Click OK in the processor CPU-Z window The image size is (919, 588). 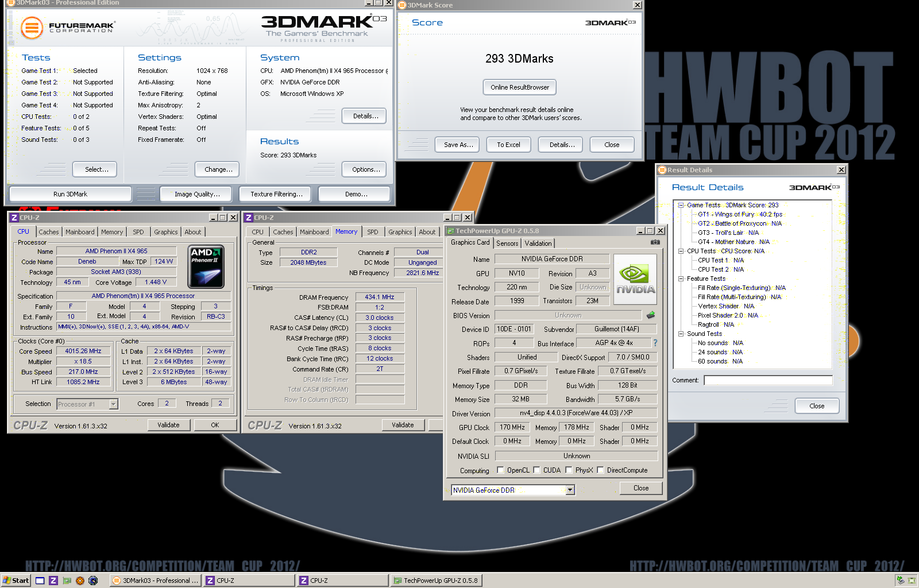[215, 425]
